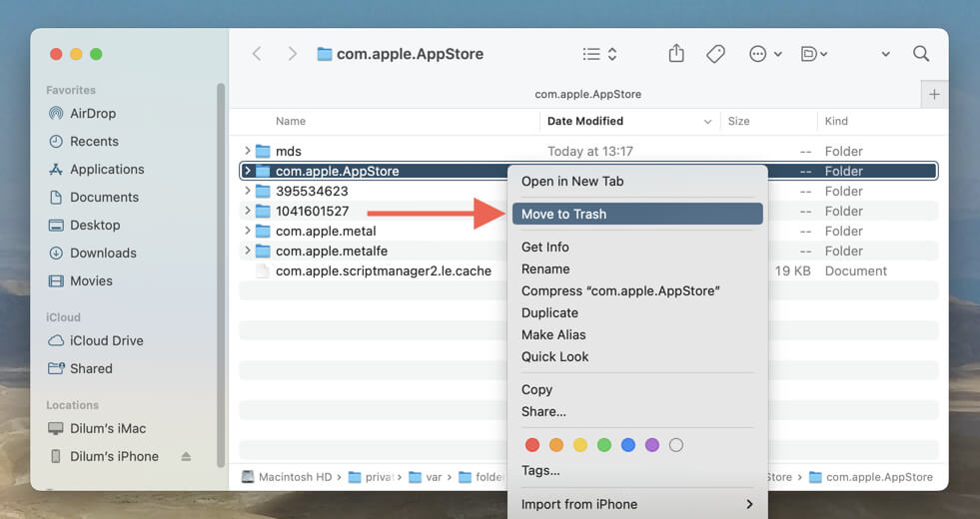This screenshot has width=980, height=519.
Task: Click the Share toolbar icon
Action: [676, 54]
